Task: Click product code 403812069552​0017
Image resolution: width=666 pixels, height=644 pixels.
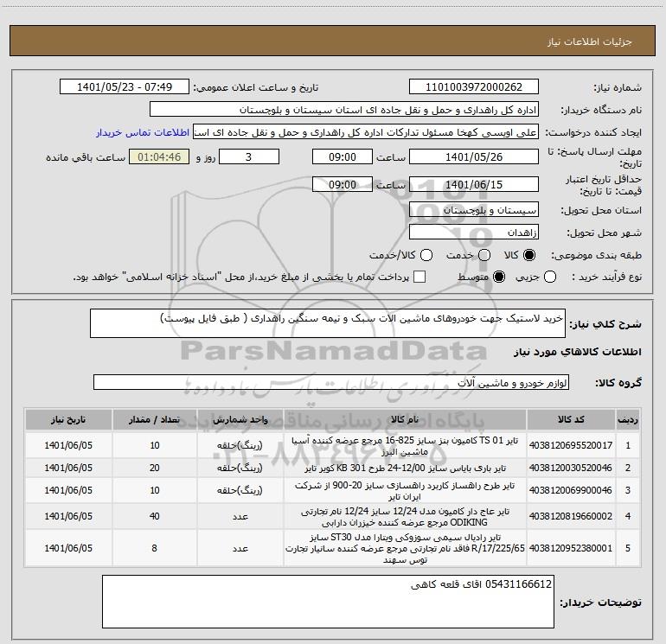Action: point(571,445)
